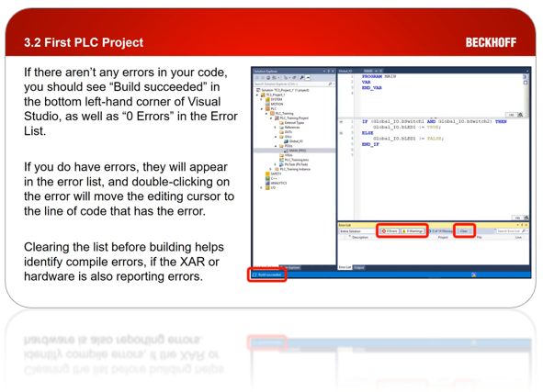Select the PLC_Training Project node
Screen dimensions: 543x392
[291, 118]
